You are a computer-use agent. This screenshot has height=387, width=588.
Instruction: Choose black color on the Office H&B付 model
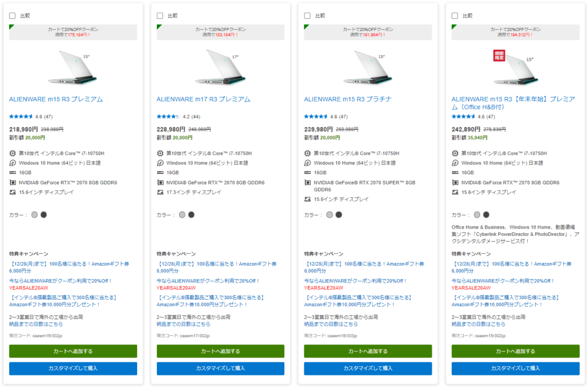click(486, 215)
